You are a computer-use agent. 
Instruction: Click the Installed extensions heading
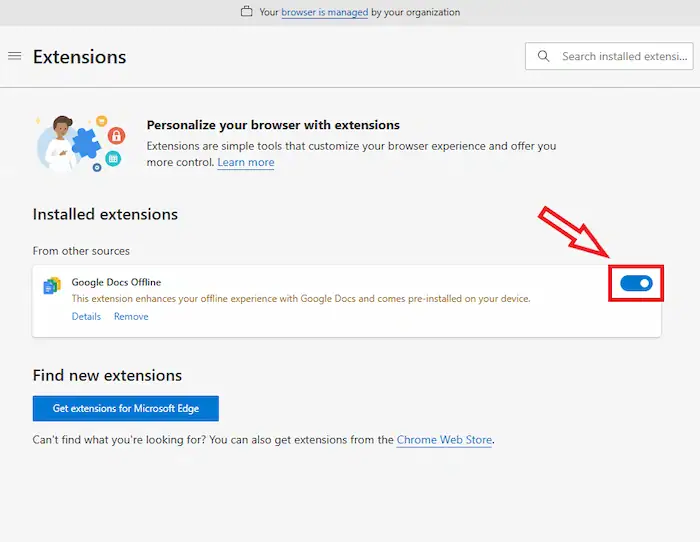click(105, 214)
